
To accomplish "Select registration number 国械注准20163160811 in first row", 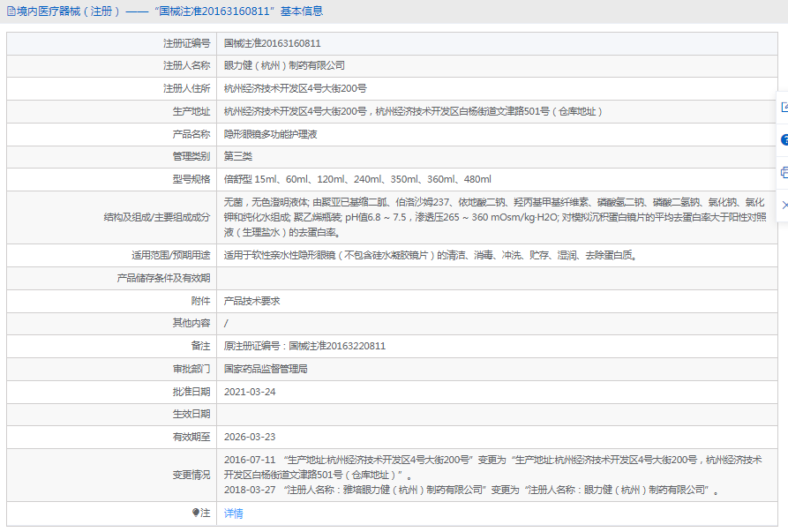I will tap(272, 43).
